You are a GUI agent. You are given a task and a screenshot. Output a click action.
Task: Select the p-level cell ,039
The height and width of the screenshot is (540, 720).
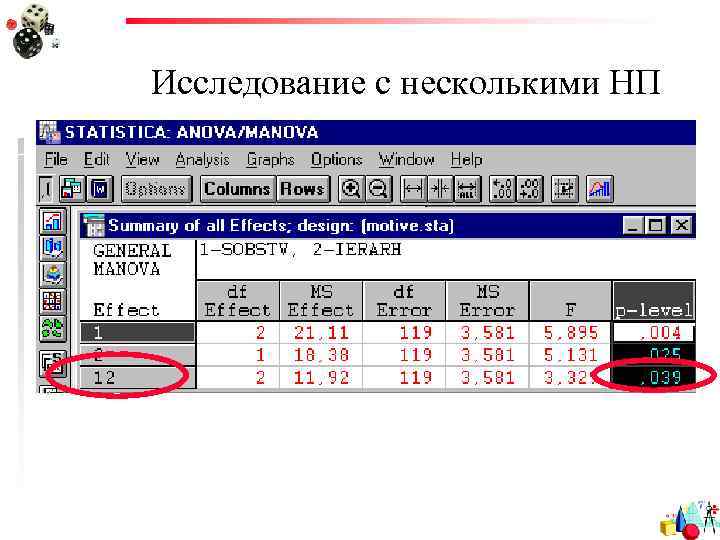(x=654, y=377)
